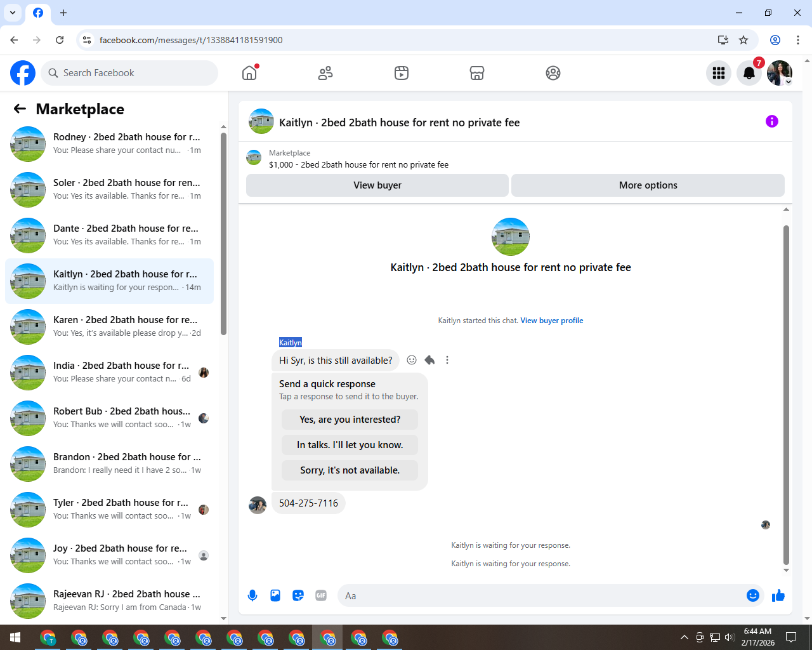This screenshot has height=650, width=812.
Task: Click the large listing photo in chat
Action: (511, 237)
